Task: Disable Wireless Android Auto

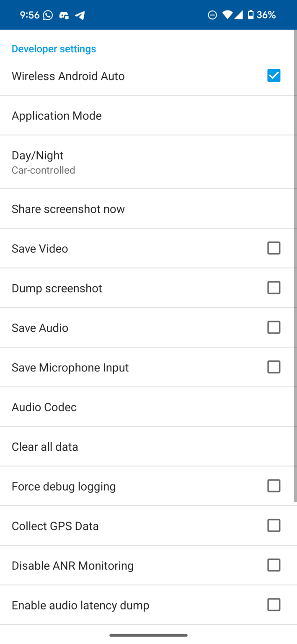Action: coord(274,75)
